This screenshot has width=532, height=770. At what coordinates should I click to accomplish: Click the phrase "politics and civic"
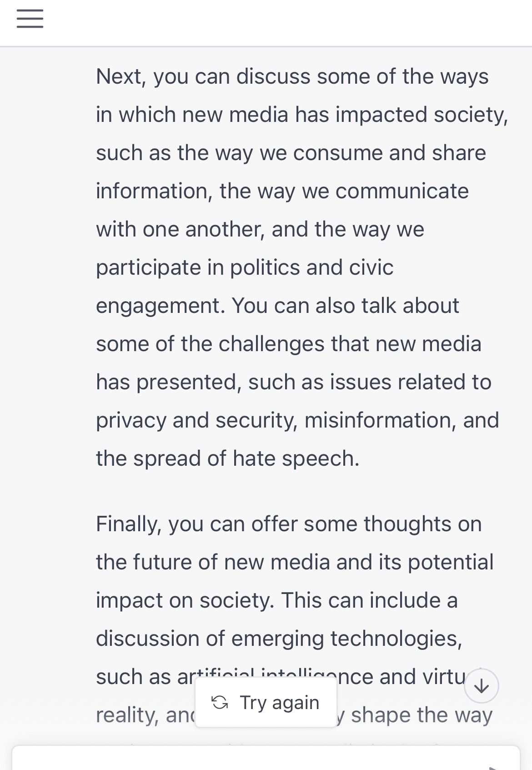pos(311,267)
